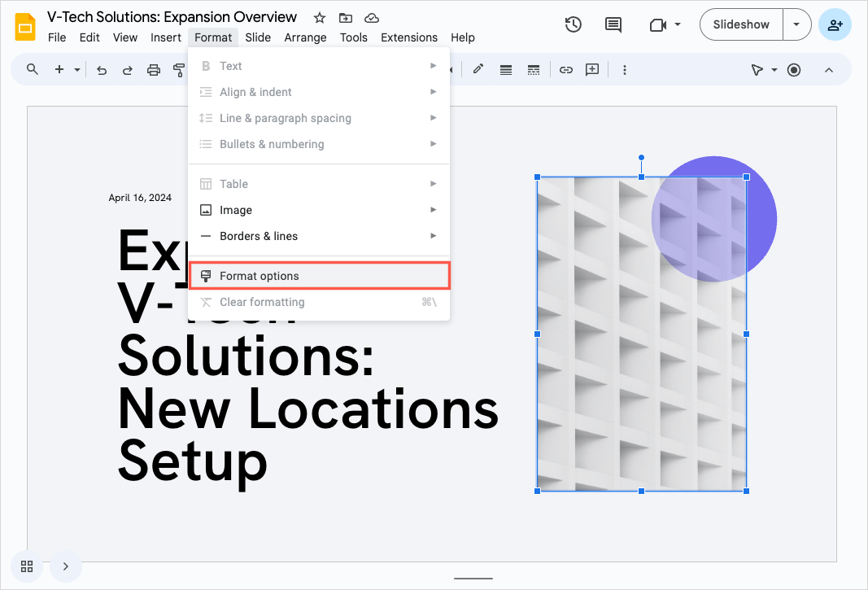Choose Format options from menu
Image resolution: width=868 pixels, height=590 pixels.
[319, 276]
